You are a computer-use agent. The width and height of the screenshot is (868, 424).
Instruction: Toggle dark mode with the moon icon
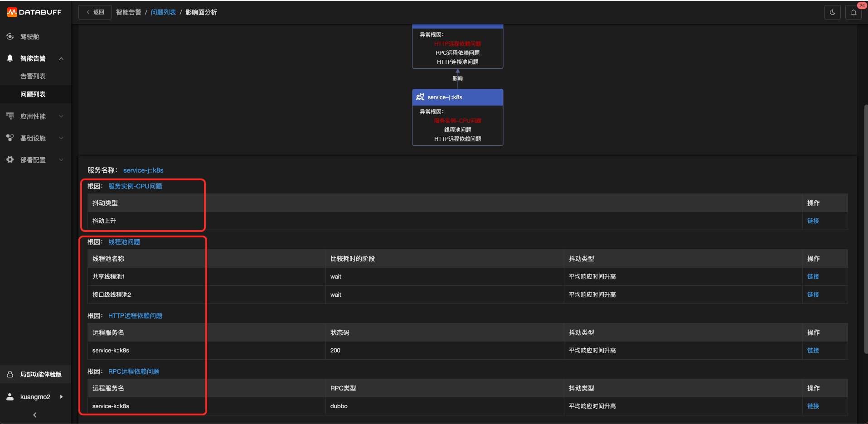pyautogui.click(x=832, y=12)
